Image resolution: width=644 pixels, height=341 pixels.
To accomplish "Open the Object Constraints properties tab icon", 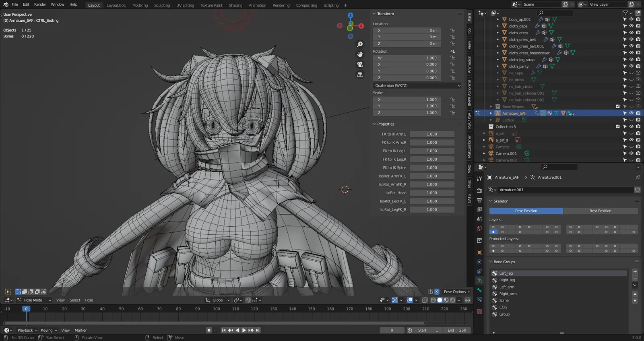I will pos(479,271).
